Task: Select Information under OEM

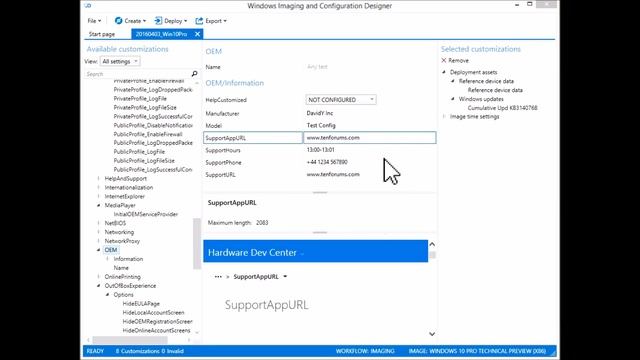Action: (128, 259)
